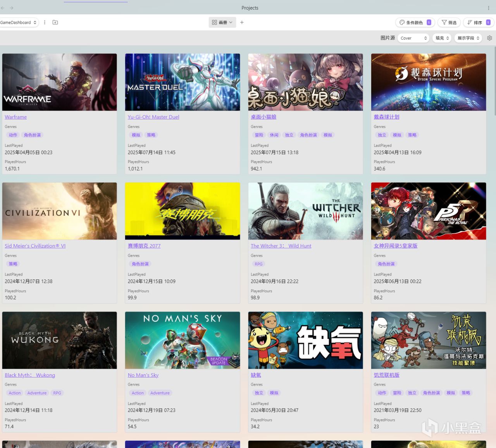The width and height of the screenshot is (496, 448).
Task: Click the Dyson Sphere Program cover image
Action: point(429,82)
